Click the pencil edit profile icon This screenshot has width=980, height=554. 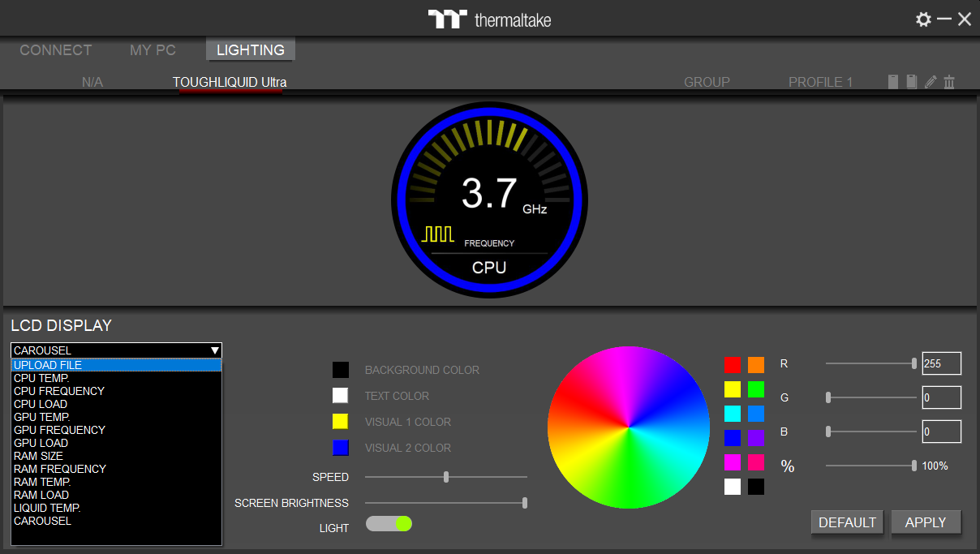tap(931, 82)
